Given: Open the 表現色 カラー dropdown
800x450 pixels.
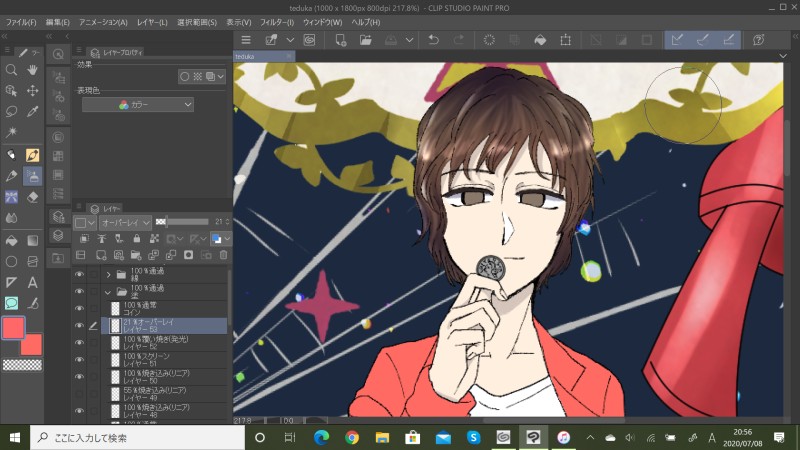Looking at the screenshot, I should click(138, 104).
